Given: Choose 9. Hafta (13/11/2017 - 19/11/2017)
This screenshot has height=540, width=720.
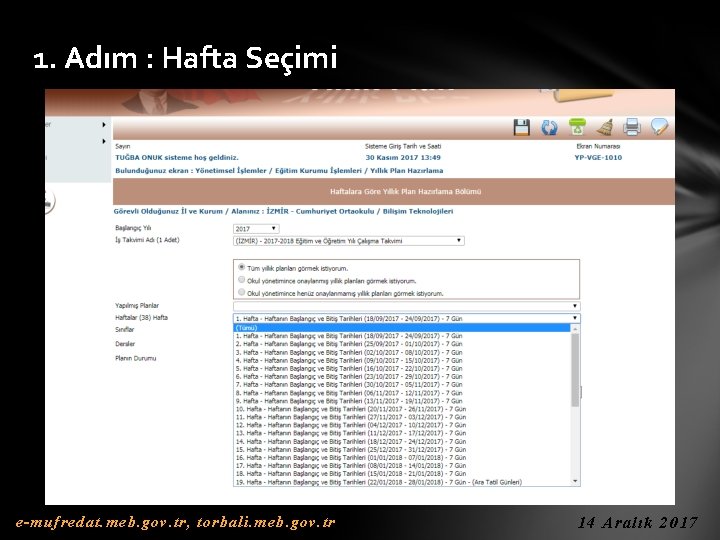Looking at the screenshot, I should click(402, 401).
